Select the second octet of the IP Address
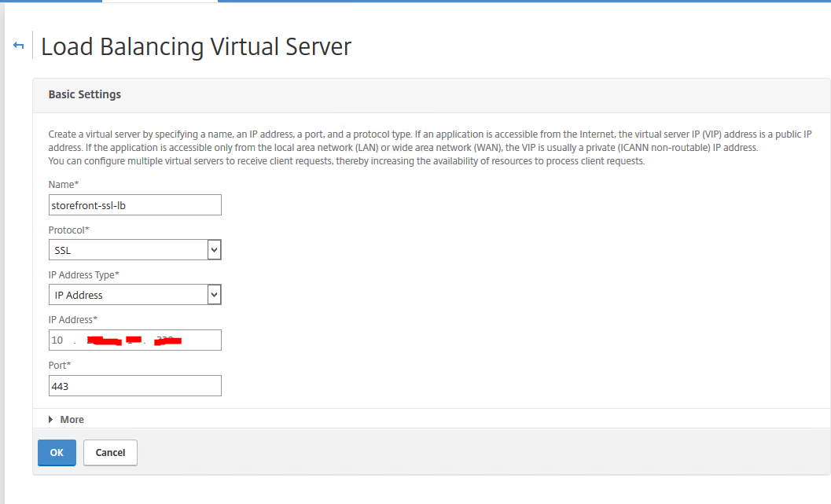 [102, 340]
